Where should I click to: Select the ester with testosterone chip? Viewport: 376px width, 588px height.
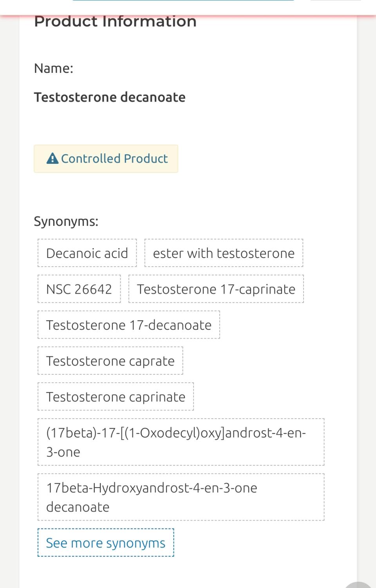pyautogui.click(x=224, y=253)
